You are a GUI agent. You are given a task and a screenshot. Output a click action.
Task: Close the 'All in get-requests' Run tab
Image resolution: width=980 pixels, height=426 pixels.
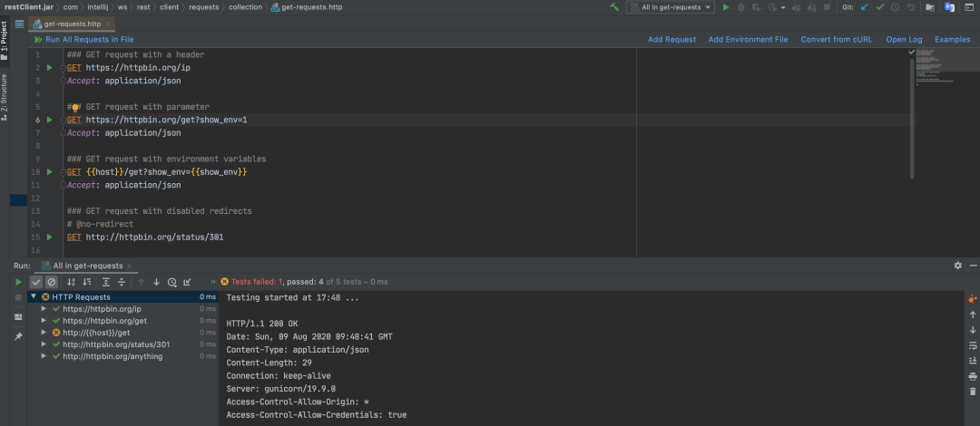pos(130,266)
